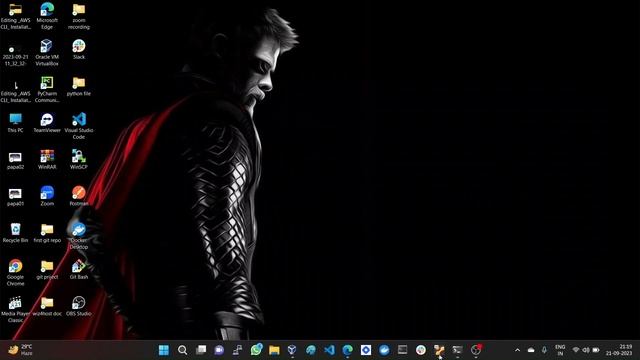
Task: Open WhatsApp from the taskbar
Action: pyautogui.click(x=256, y=350)
